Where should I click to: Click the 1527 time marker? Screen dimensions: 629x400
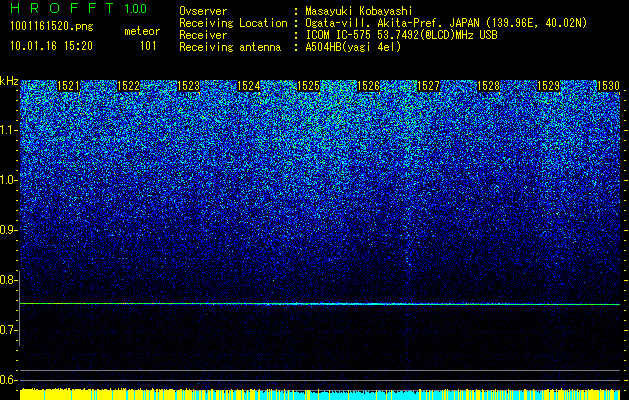(x=428, y=86)
